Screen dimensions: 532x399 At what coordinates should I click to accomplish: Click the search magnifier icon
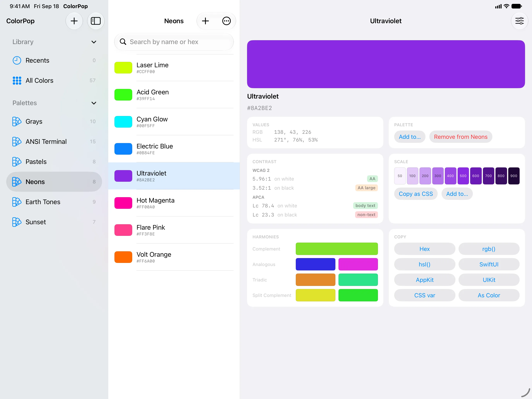pyautogui.click(x=123, y=42)
